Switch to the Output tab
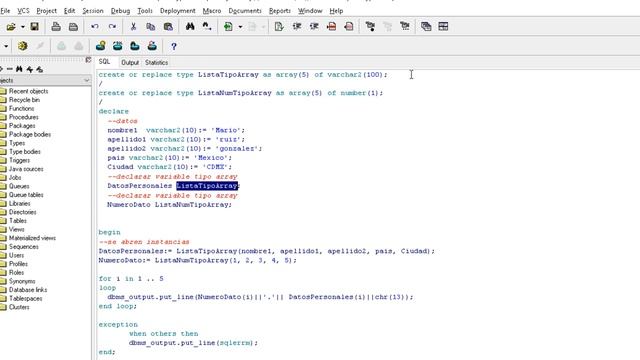The image size is (640, 360). coord(130,62)
